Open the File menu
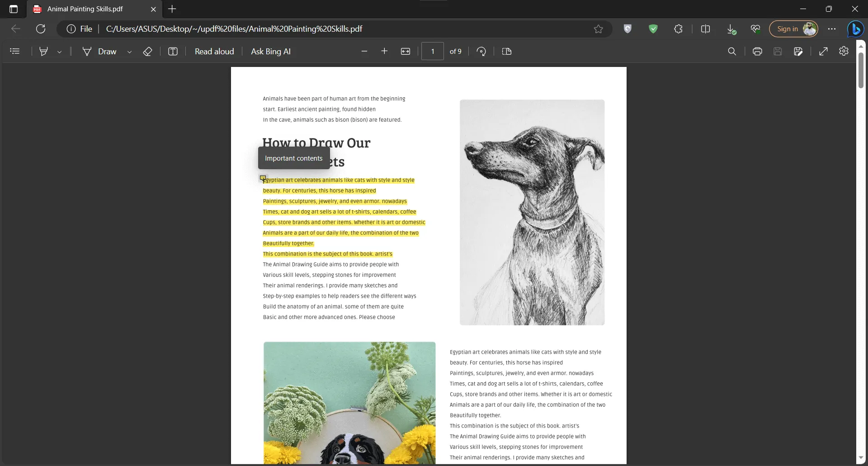Screen dimensions: 868x466 pos(85,29)
